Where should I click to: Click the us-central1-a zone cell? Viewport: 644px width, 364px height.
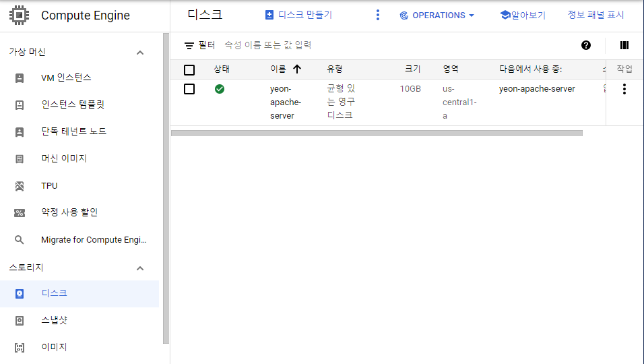tap(459, 102)
